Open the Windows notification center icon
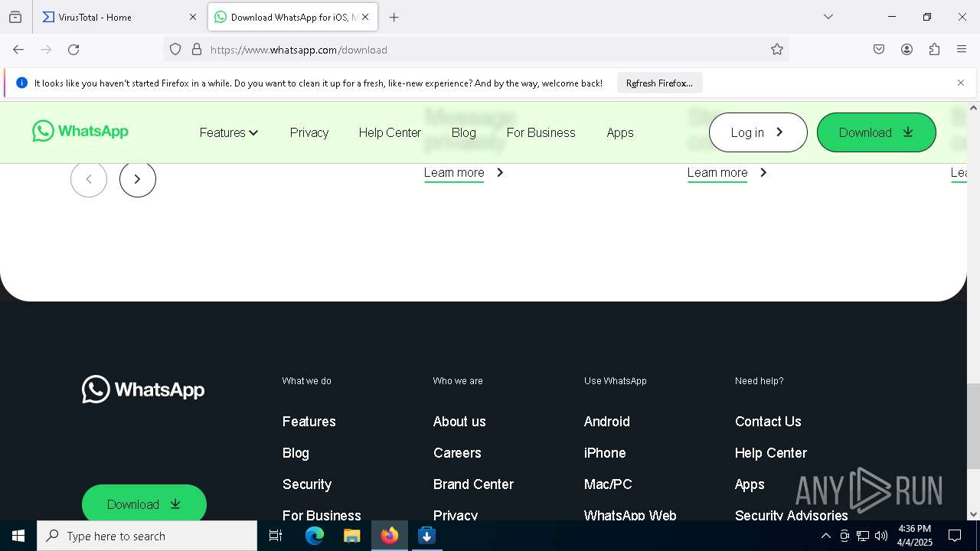This screenshot has height=551, width=980. click(x=955, y=536)
